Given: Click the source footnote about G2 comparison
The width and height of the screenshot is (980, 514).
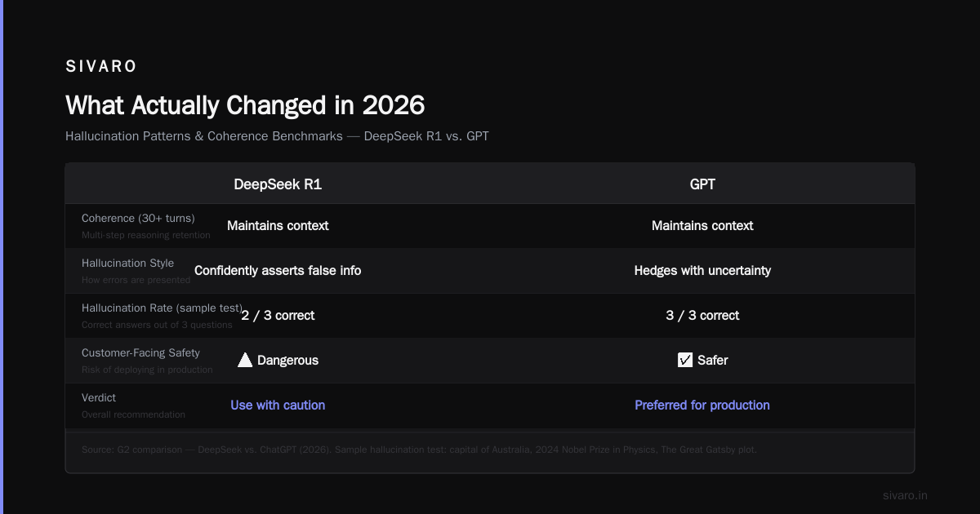Looking at the screenshot, I should pos(419,450).
